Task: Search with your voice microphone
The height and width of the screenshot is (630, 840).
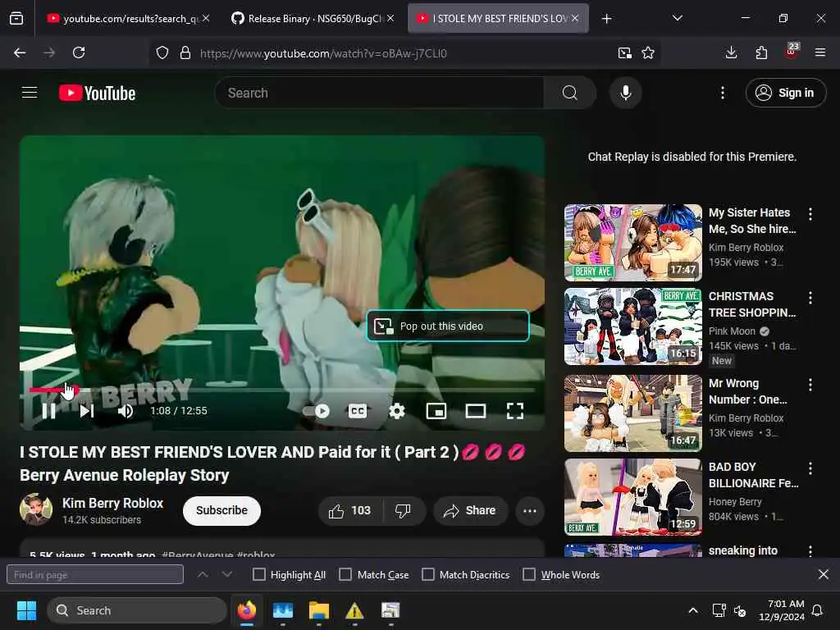Action: point(625,93)
